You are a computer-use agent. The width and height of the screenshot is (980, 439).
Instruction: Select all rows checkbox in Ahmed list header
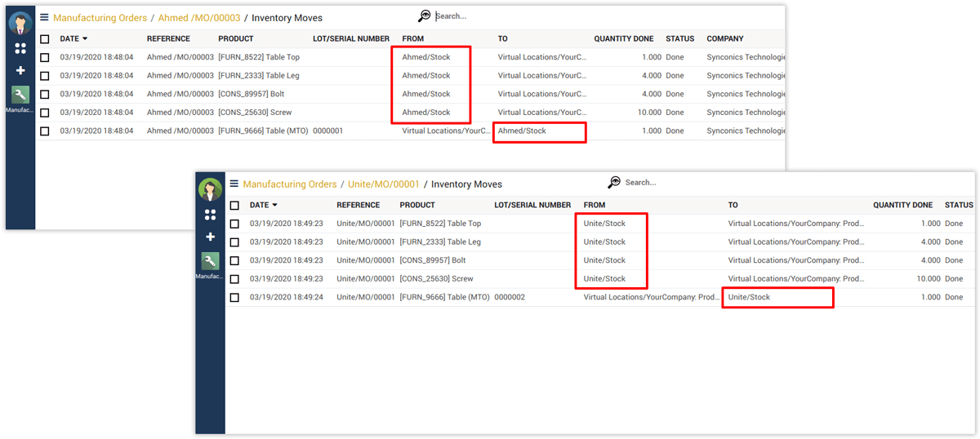point(45,39)
